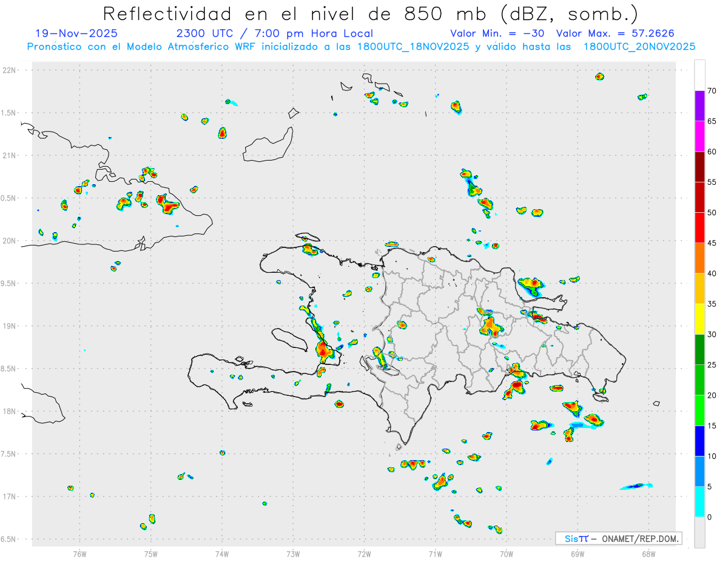Click the '69W' longitude label
The image size is (728, 562).
[578, 554]
